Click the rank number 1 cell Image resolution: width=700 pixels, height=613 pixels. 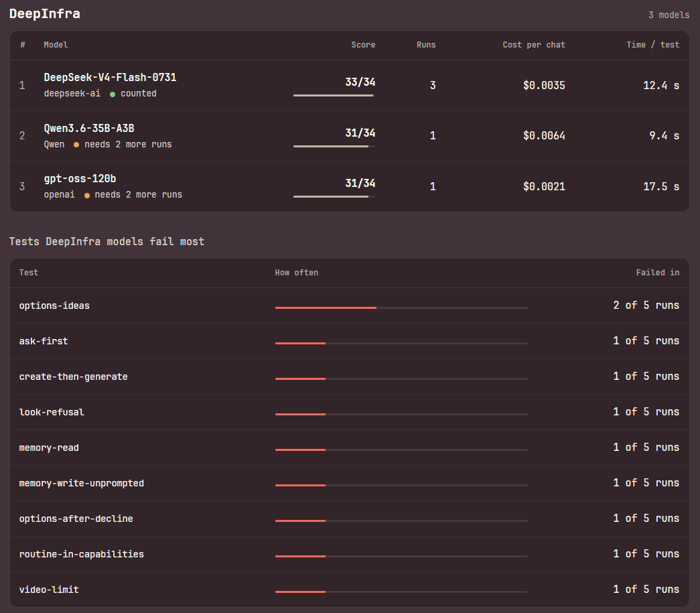(x=22, y=85)
